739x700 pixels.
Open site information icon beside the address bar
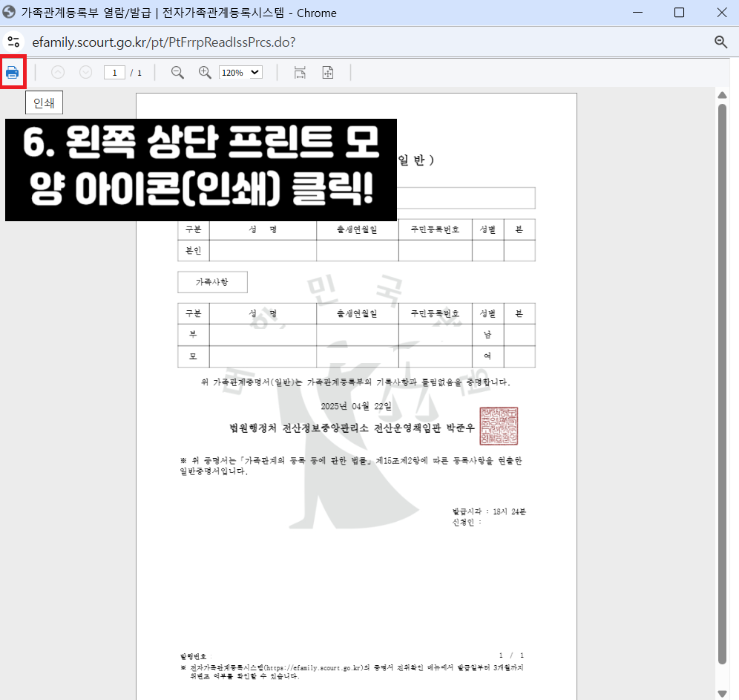pyautogui.click(x=14, y=42)
